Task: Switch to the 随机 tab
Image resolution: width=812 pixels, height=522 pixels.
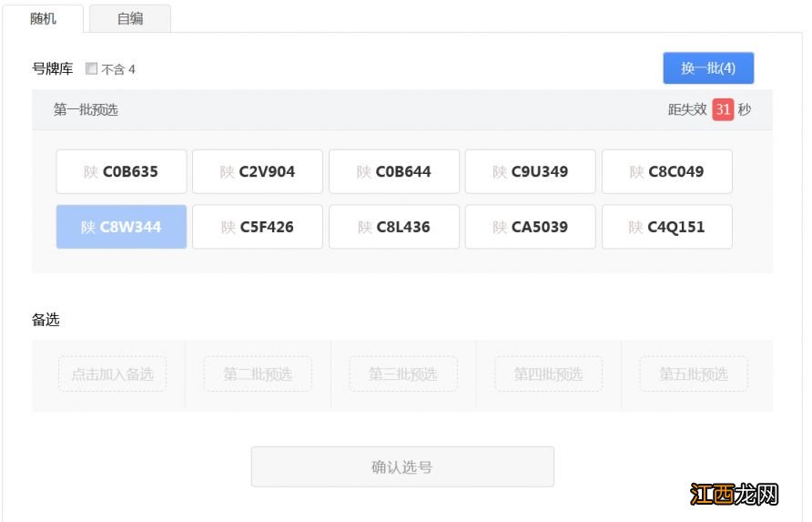Action: pyautogui.click(x=43, y=18)
